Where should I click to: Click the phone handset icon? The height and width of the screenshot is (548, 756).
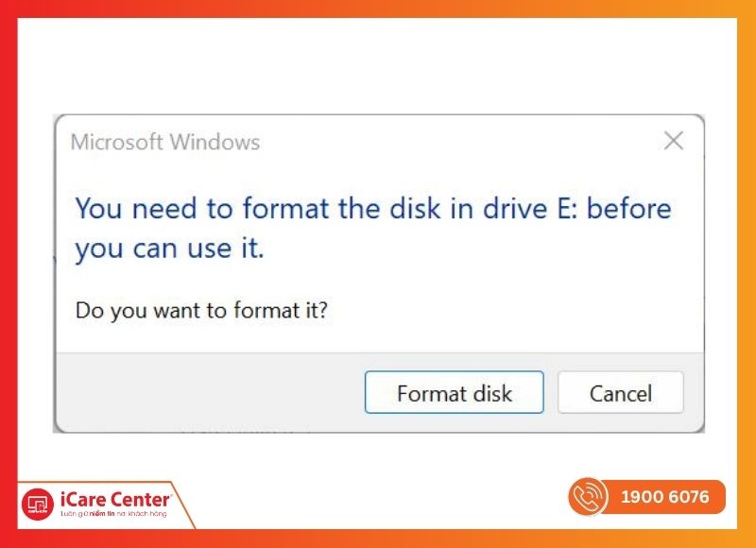tap(587, 497)
